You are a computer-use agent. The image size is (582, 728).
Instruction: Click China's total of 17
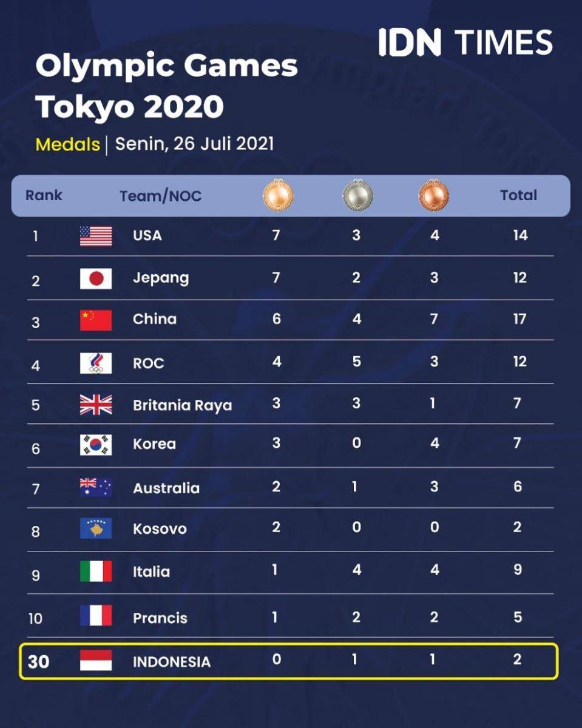point(519,318)
